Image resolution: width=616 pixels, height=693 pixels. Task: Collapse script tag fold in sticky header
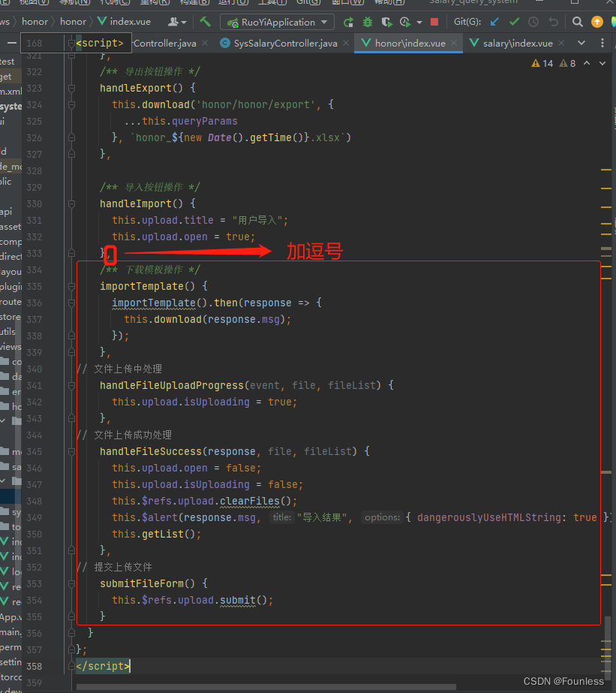71,44
